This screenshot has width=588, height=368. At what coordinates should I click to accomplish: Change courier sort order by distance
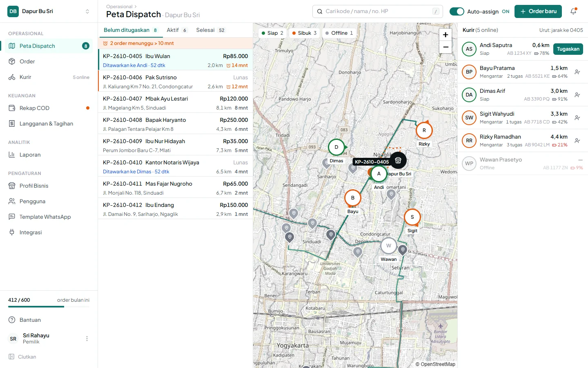click(561, 30)
